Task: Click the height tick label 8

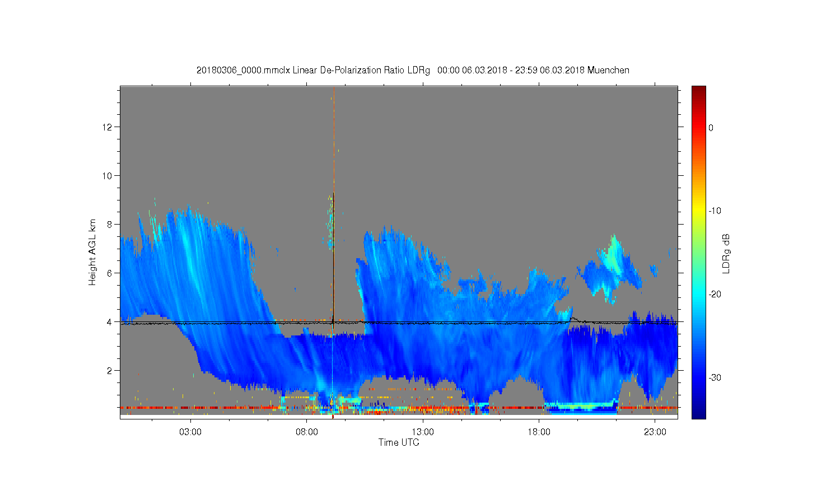Action: [110, 225]
